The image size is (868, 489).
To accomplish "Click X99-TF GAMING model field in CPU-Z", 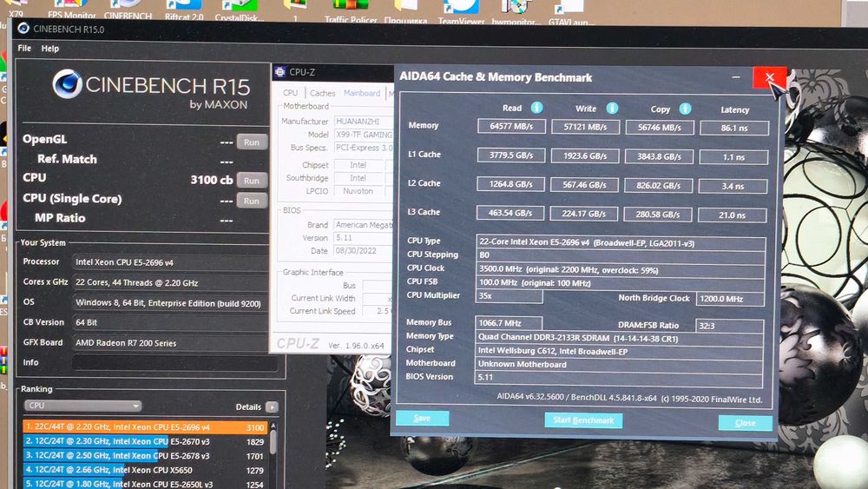I will pyautogui.click(x=363, y=135).
